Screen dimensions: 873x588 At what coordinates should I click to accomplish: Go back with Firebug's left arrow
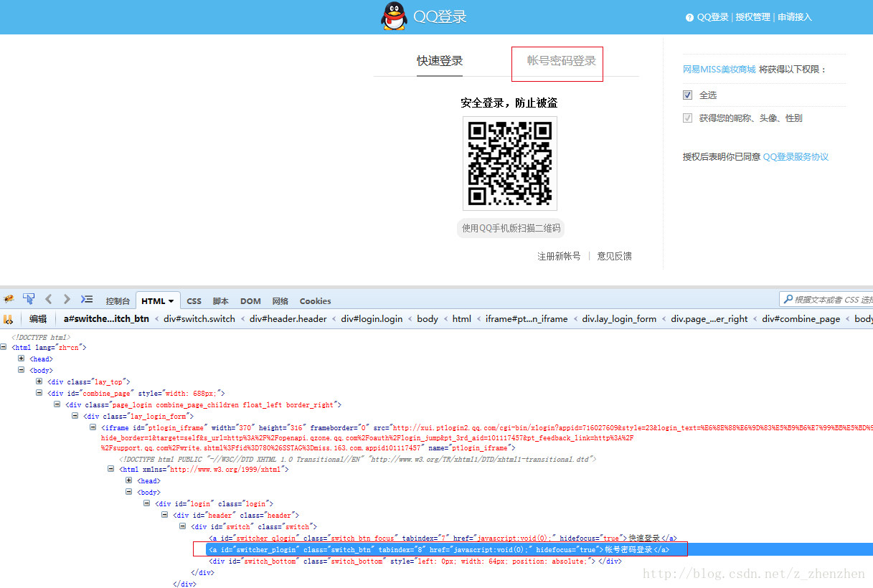tap(49, 299)
